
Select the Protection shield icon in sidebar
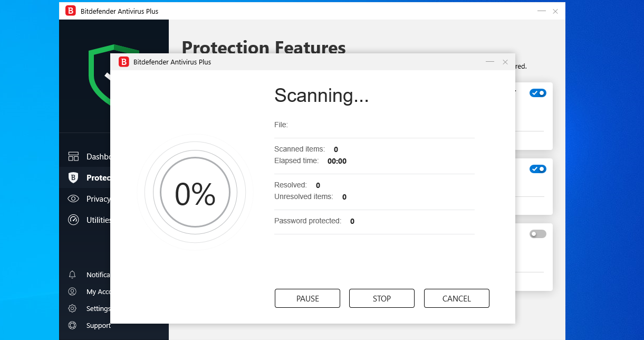click(x=73, y=177)
